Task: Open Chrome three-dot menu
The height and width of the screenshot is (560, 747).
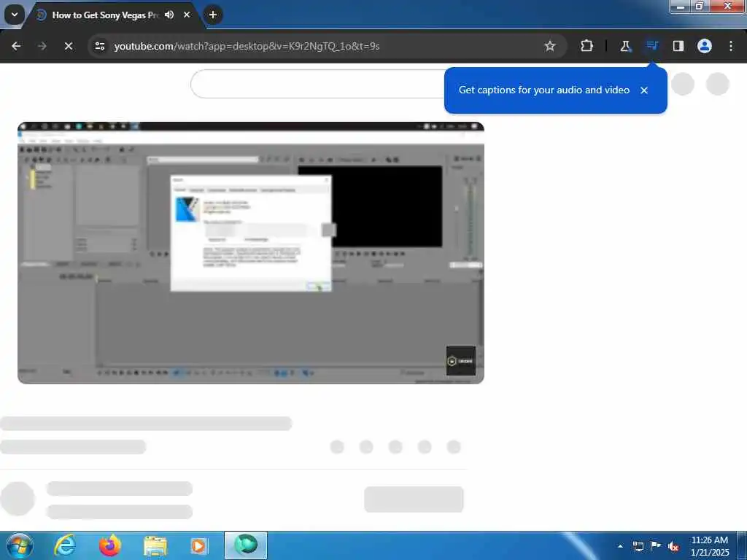Action: pos(731,46)
